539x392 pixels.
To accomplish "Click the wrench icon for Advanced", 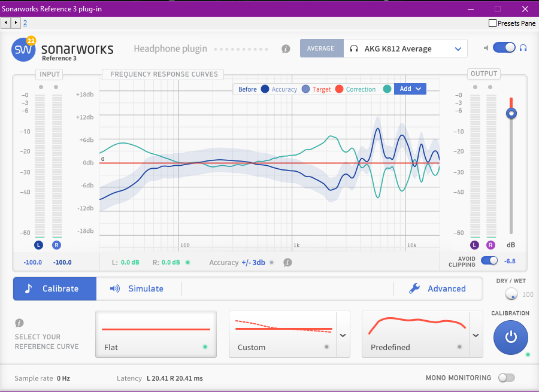I will coord(414,288).
